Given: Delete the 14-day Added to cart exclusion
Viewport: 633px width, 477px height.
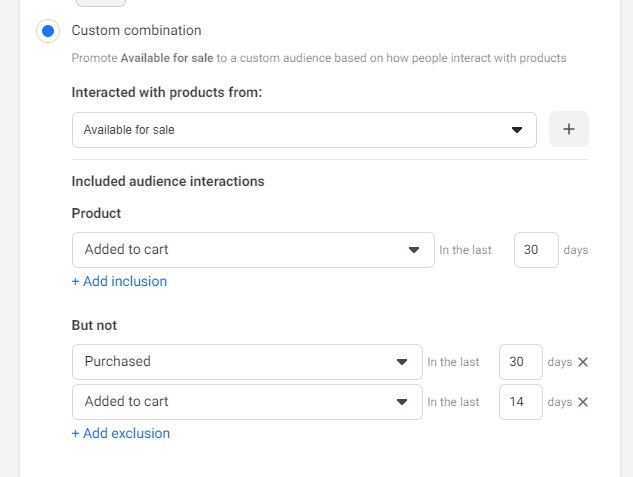Looking at the screenshot, I should click(x=583, y=402).
